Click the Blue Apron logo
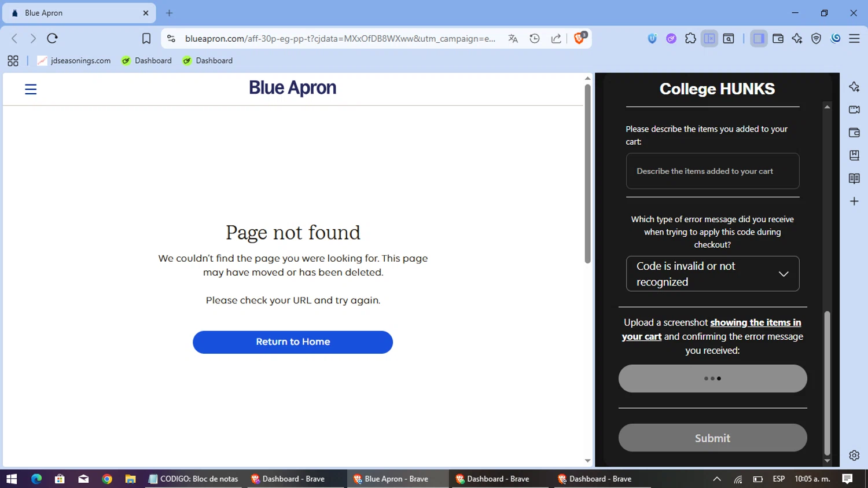 (292, 87)
